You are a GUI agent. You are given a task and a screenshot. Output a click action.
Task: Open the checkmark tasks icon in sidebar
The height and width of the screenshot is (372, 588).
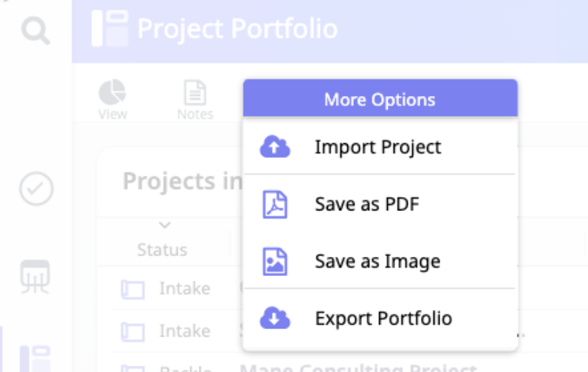point(35,189)
